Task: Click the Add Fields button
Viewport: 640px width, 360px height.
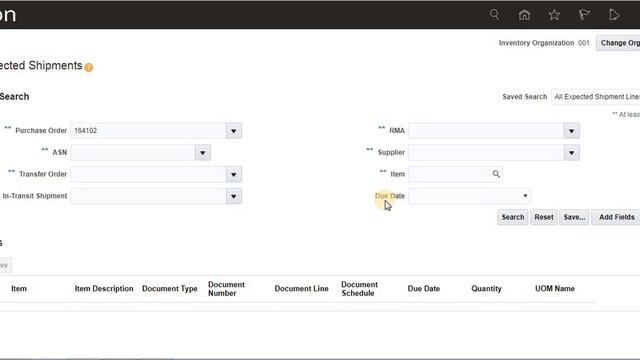Action: [x=616, y=217]
